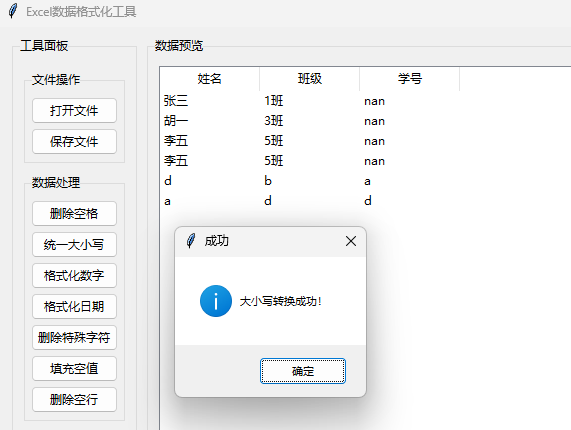Image resolution: width=571 pixels, height=430 pixels.
Task: Click the 打开文件 button
Action: pyautogui.click(x=74, y=110)
